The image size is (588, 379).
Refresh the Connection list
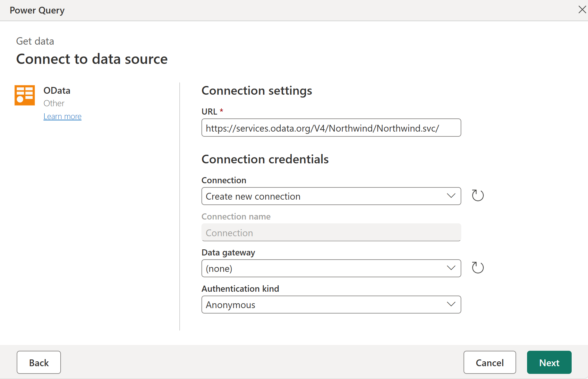[478, 195]
